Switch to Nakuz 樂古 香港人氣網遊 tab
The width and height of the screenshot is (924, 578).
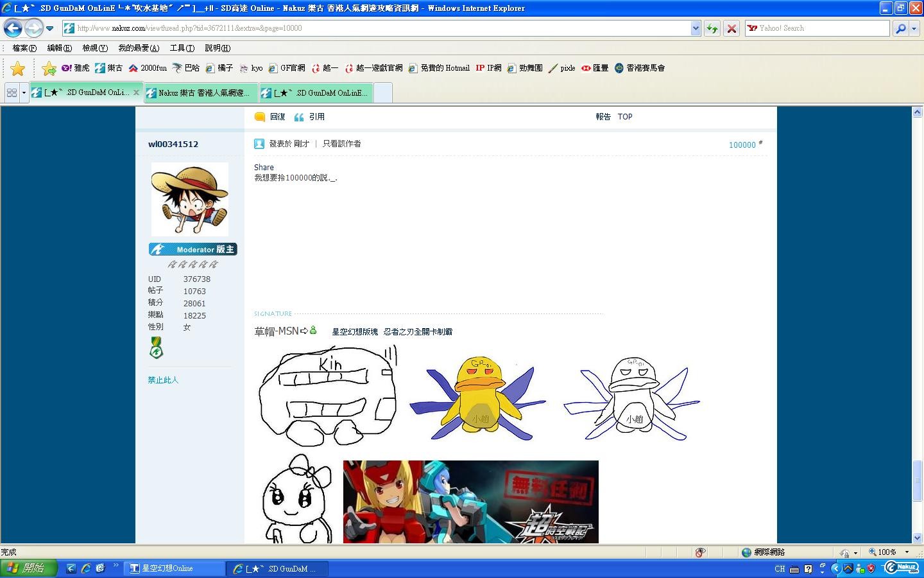pos(201,93)
